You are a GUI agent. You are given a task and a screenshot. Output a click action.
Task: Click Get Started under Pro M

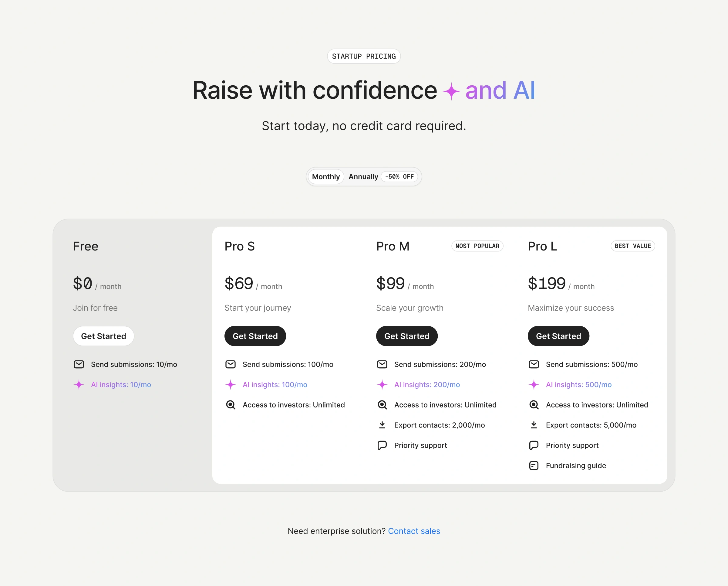click(x=407, y=336)
